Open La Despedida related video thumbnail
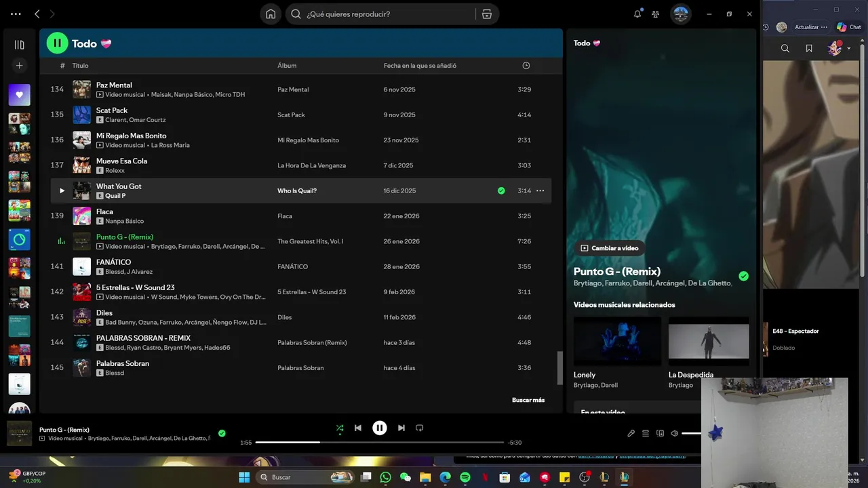 (x=709, y=341)
